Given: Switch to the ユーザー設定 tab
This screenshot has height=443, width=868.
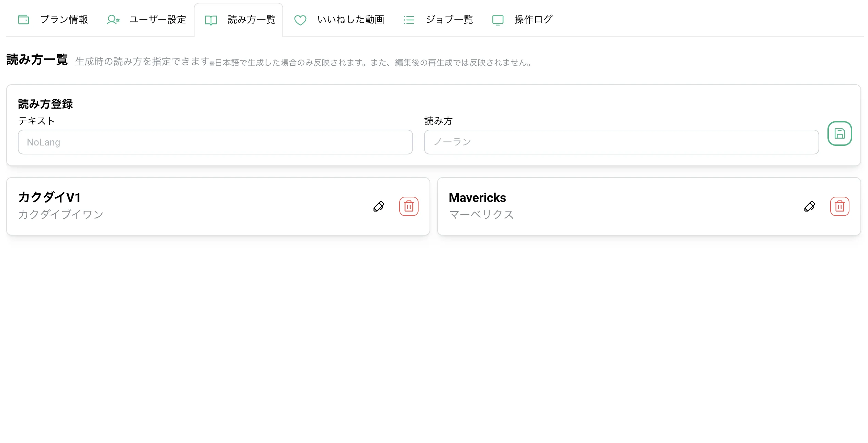Looking at the screenshot, I should pos(146,20).
